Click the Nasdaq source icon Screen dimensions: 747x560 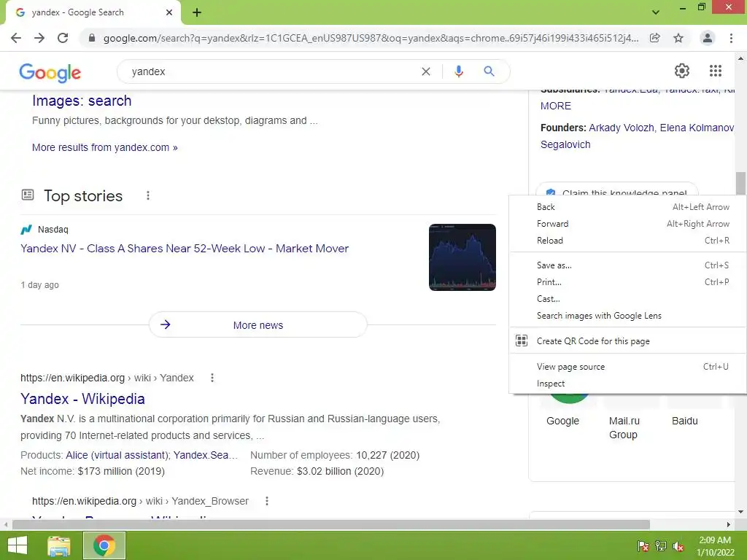point(26,230)
